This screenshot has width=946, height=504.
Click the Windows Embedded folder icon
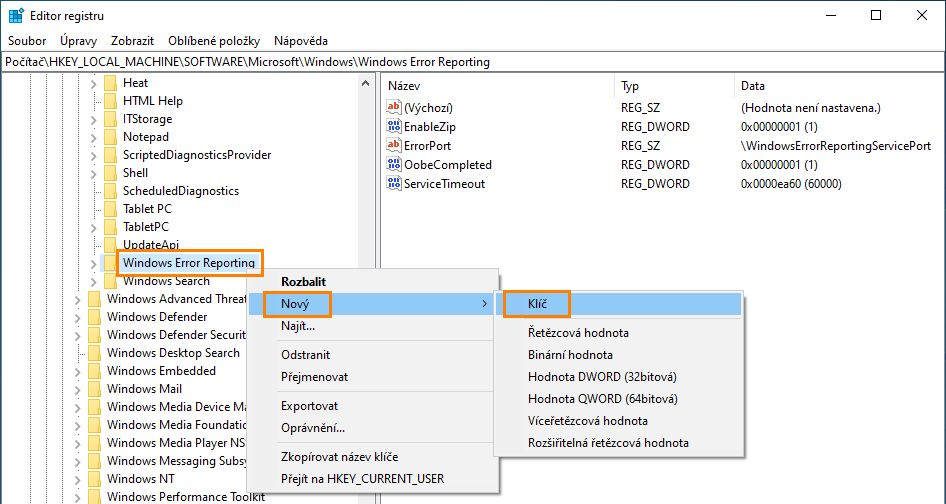[95, 371]
